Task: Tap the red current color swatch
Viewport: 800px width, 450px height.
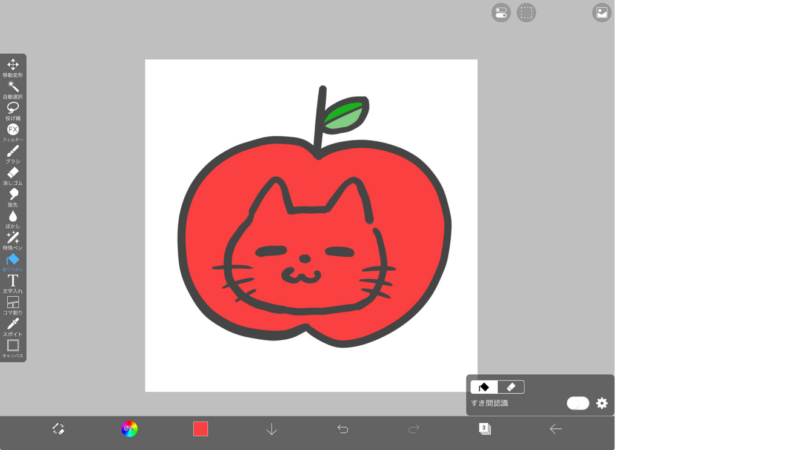Action: pyautogui.click(x=200, y=429)
